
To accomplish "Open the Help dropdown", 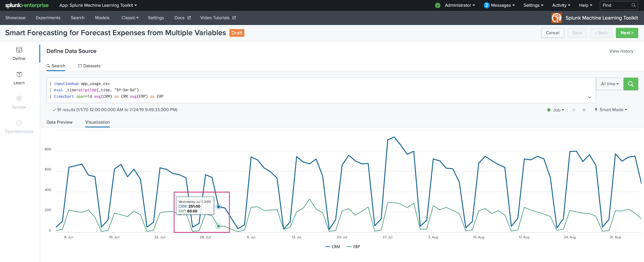I will (586, 5).
